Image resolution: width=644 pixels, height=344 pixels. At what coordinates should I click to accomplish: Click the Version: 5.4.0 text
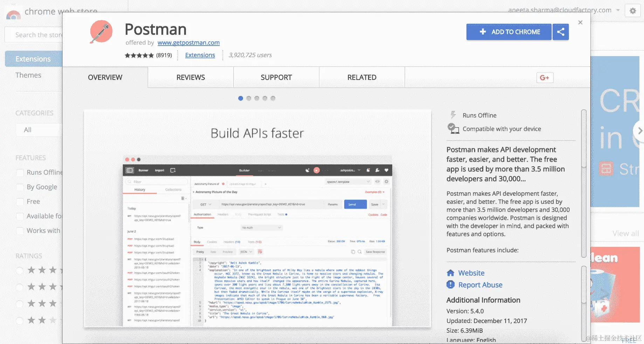coord(465,311)
